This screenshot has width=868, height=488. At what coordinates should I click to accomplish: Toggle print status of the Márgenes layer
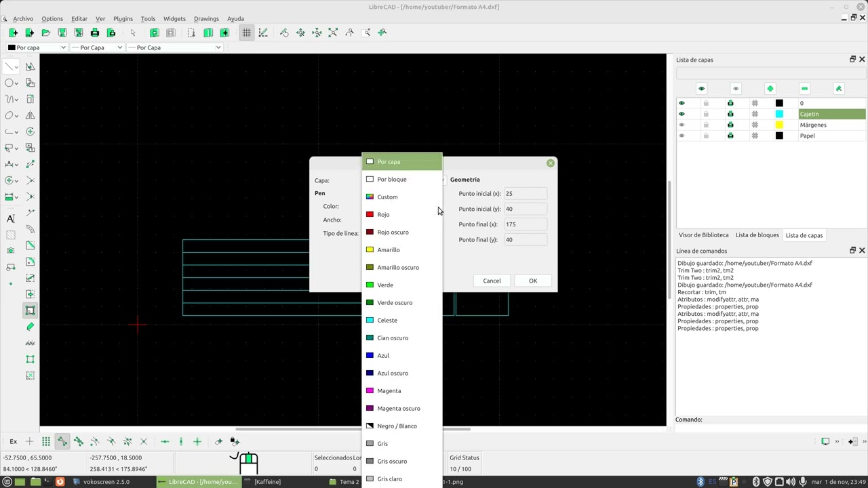pyautogui.click(x=730, y=125)
